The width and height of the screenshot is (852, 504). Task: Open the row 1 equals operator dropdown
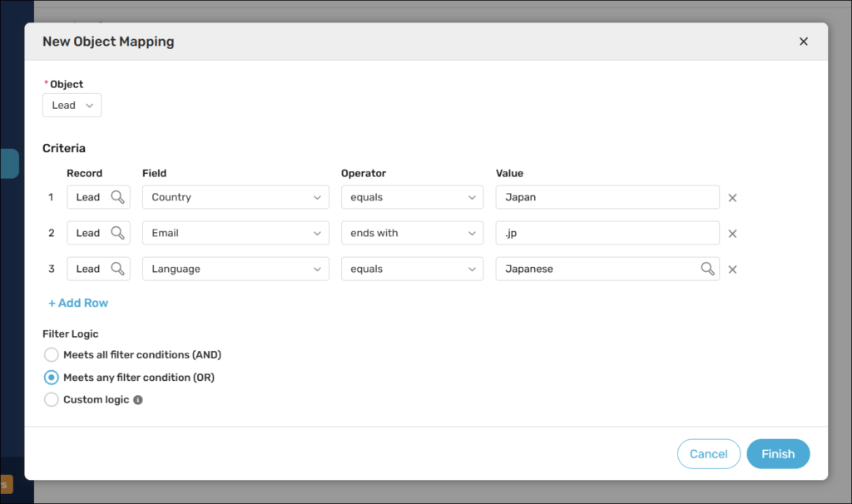click(412, 197)
